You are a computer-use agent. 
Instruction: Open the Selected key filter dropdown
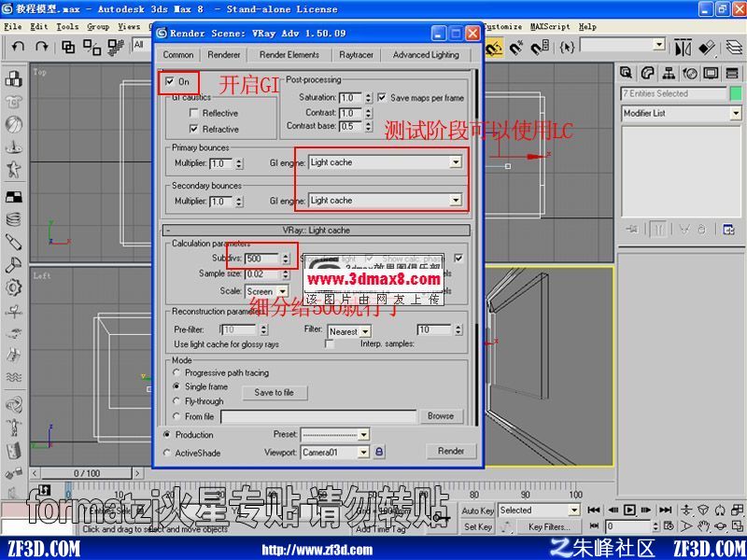click(574, 510)
